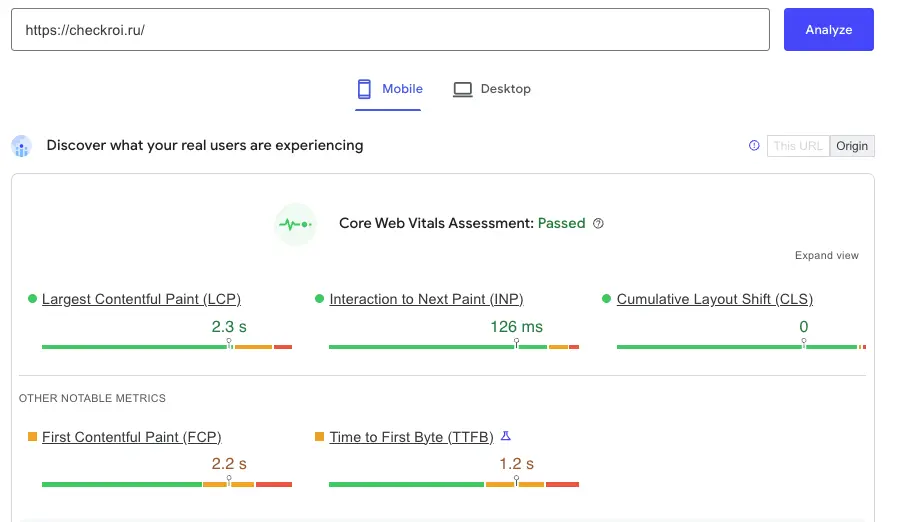The image size is (897, 522).
Task: Click the 126 ms INP value
Action: (x=517, y=327)
